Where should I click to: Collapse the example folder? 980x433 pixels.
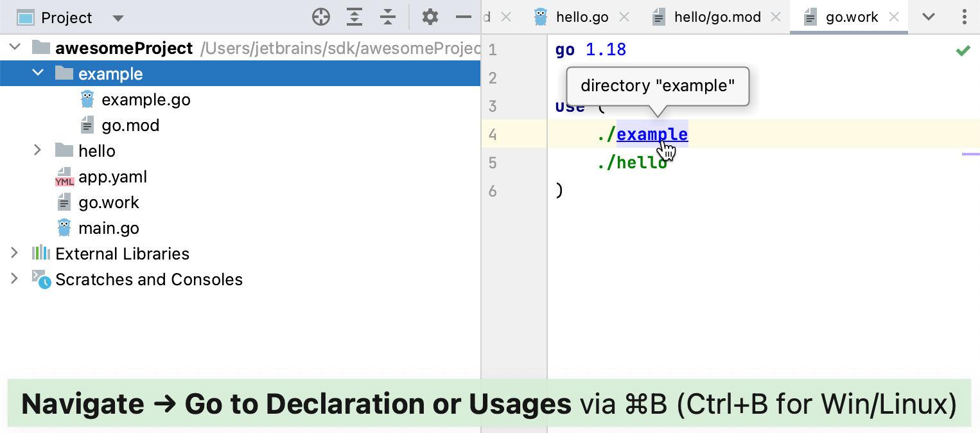tap(38, 73)
